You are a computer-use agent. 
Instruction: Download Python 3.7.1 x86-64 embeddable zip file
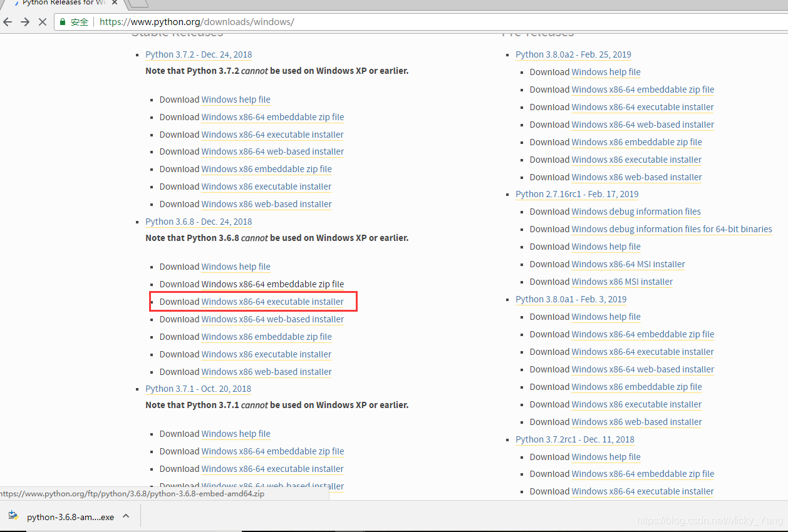pos(272,451)
